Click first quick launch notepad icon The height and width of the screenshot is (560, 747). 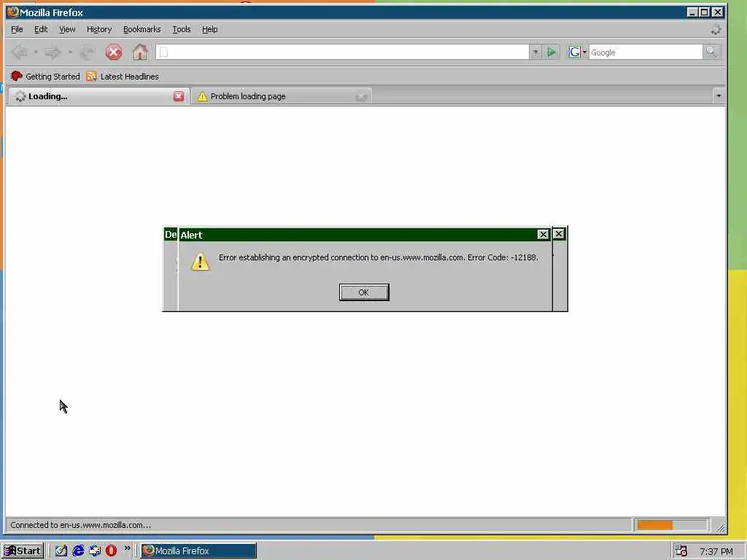[x=61, y=551]
